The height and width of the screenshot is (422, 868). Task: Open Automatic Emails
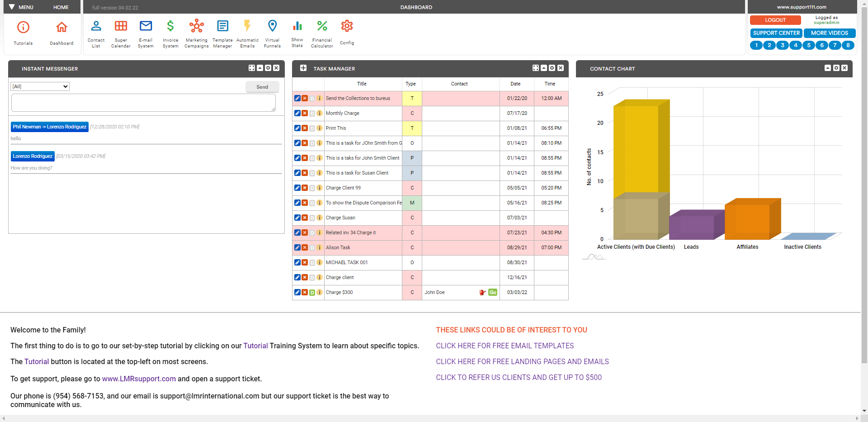[247, 34]
